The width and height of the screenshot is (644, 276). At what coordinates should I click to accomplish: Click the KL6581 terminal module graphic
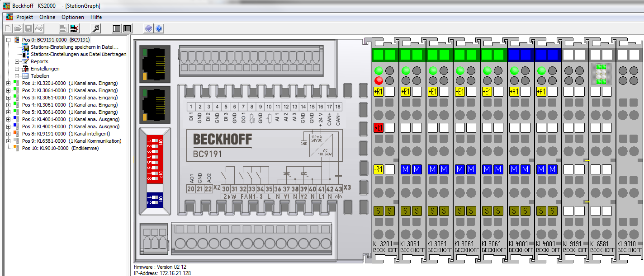602,150
